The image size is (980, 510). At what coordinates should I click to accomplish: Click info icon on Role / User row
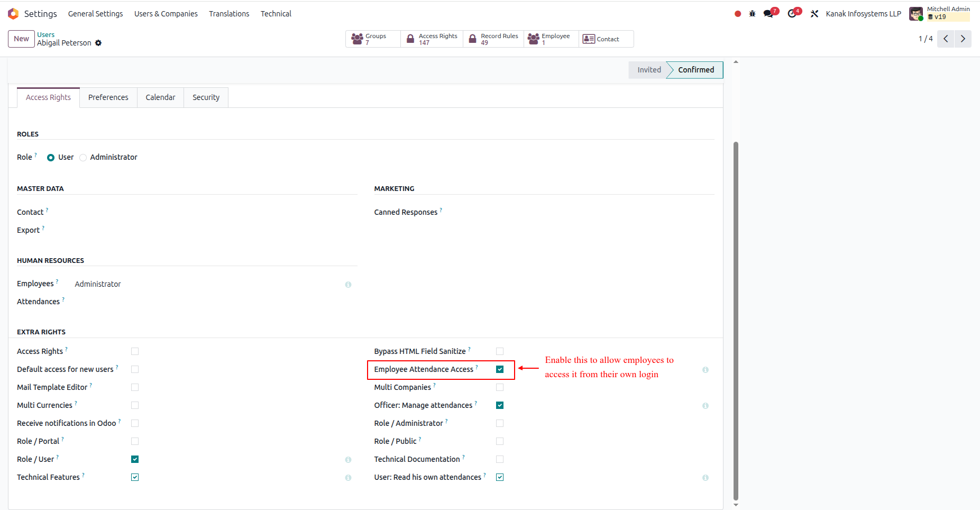point(348,460)
